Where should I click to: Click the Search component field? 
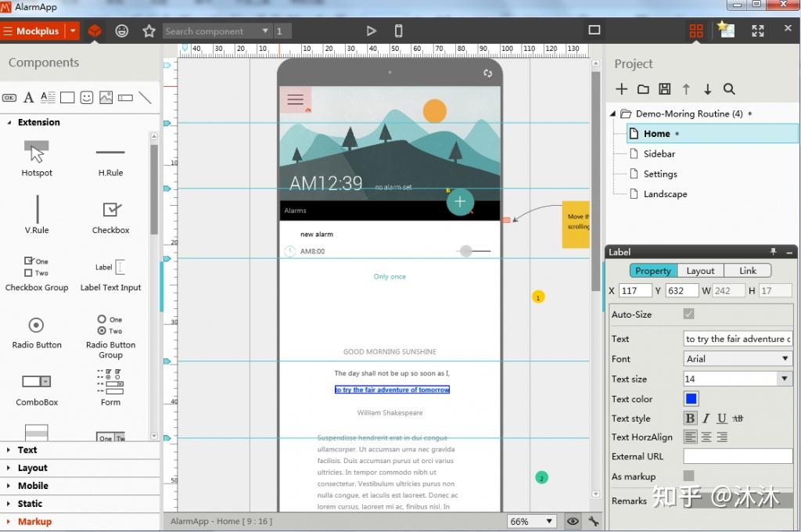click(x=211, y=31)
